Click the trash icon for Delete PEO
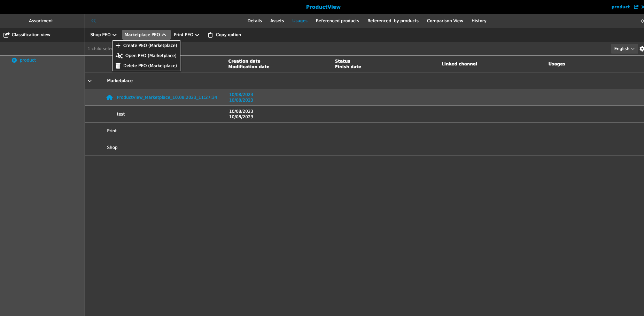The width and height of the screenshot is (644, 316). [118, 66]
